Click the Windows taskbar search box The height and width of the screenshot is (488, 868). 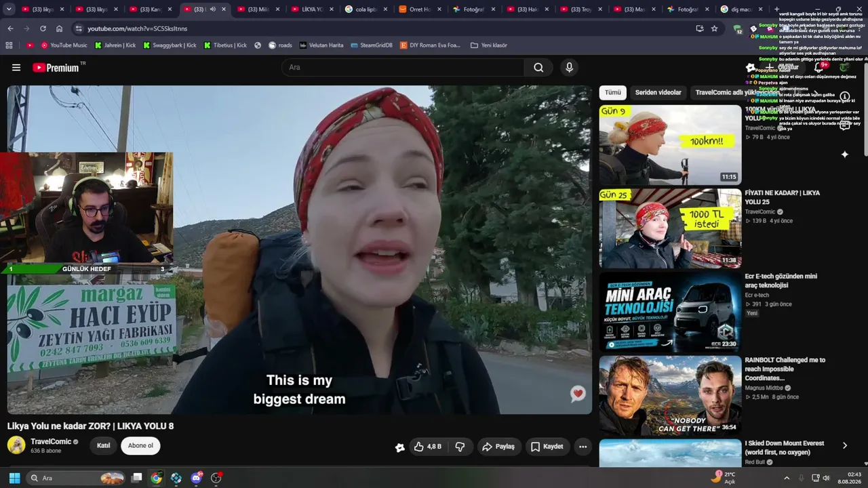(x=76, y=478)
